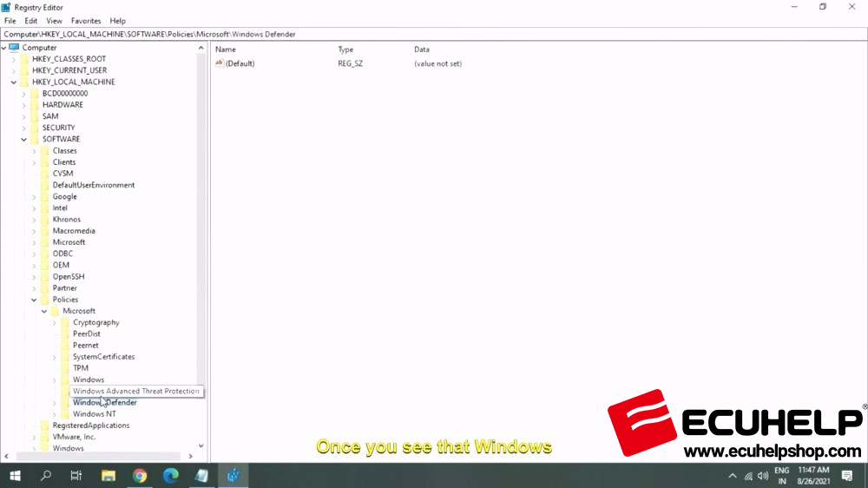Open File Explorer from taskbar
868x488 pixels.
point(108,476)
